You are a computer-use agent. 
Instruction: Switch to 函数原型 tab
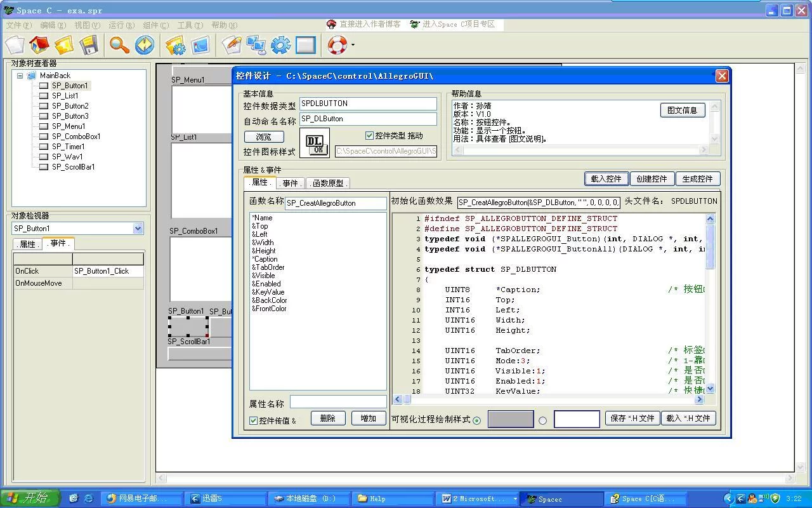tap(327, 183)
